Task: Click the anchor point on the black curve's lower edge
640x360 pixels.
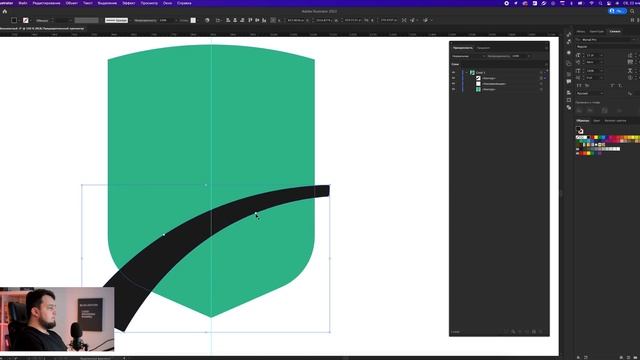Action: [x=256, y=213]
